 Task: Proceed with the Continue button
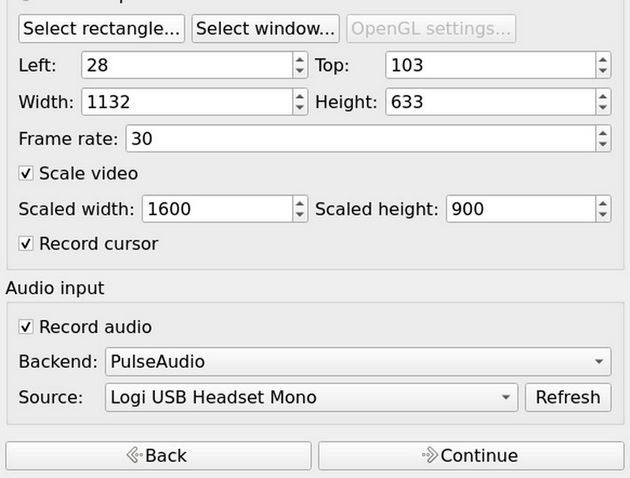tap(470, 455)
